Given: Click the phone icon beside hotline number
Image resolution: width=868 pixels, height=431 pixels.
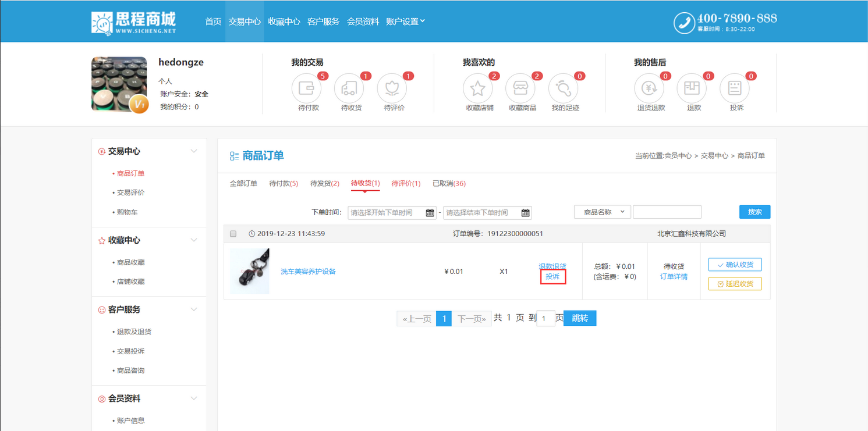Looking at the screenshot, I should point(684,23).
